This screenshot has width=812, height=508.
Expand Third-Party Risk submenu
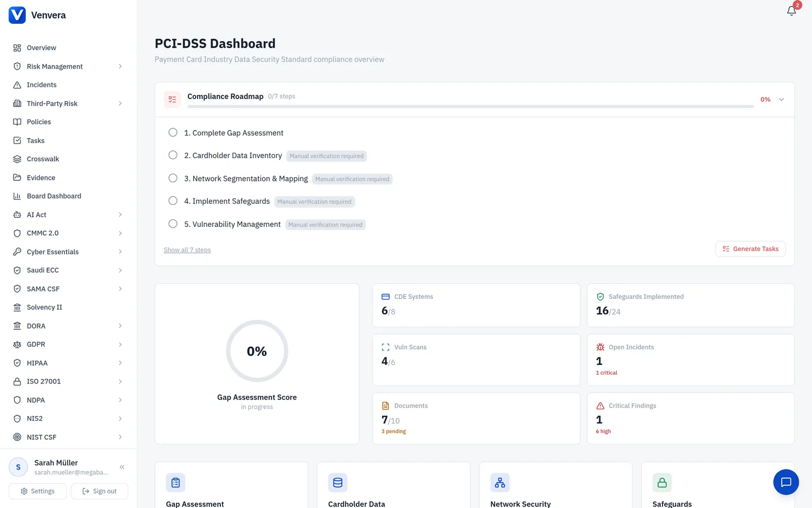tap(120, 103)
